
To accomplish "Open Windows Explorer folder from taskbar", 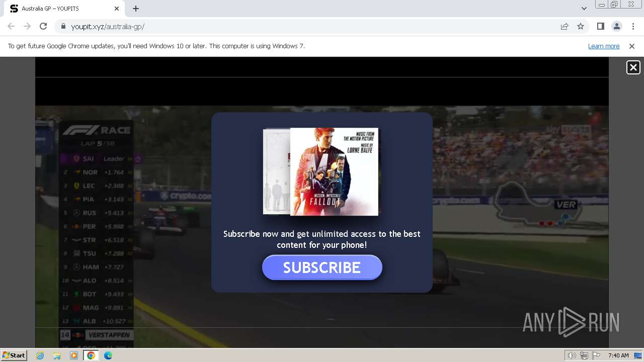I will click(57, 355).
